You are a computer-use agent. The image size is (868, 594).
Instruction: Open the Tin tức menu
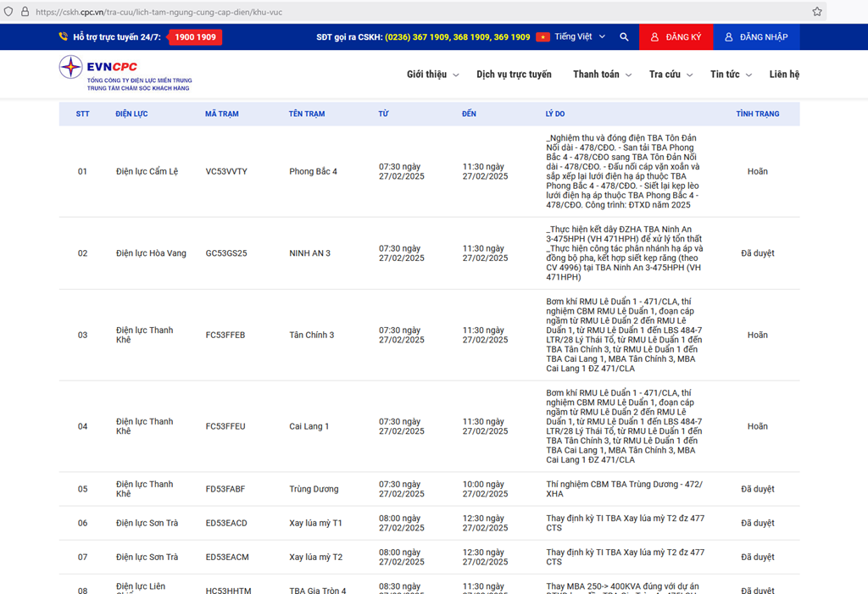731,75
